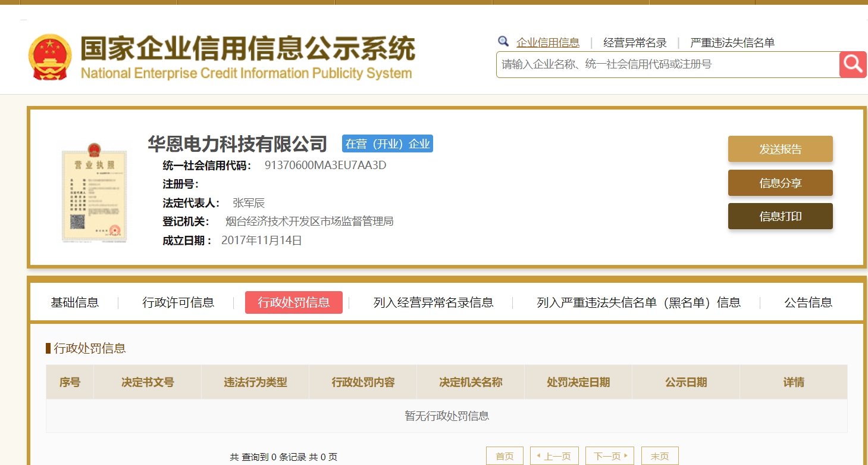Switch to the 列入经营异常名录信息 tab
The image size is (868, 465).
434,302
